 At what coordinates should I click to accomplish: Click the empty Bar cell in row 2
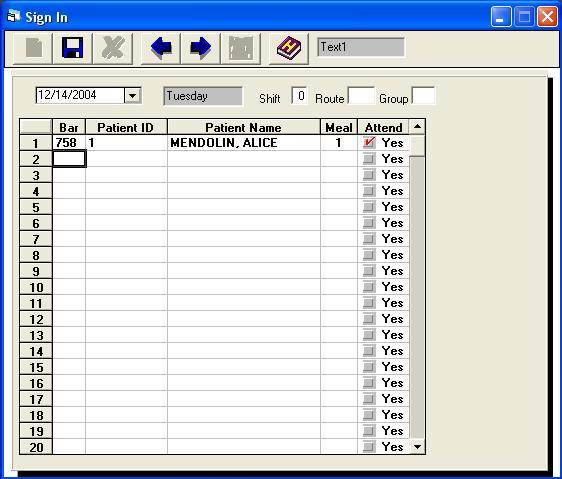69,159
